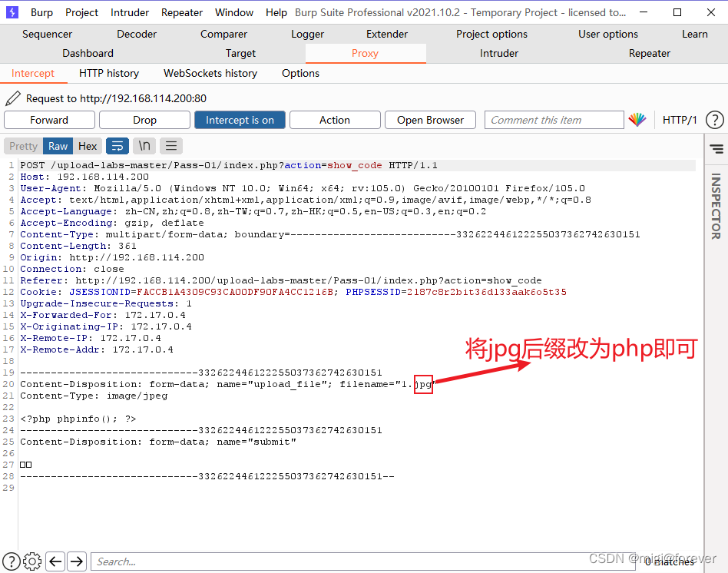Open the Project options tab
Screen dimensions: 728x573
point(491,34)
